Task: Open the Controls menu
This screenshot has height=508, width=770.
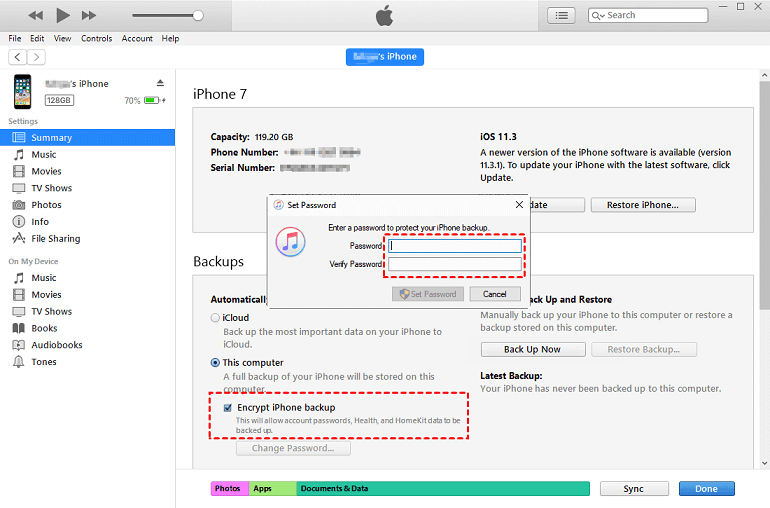Action: [97, 38]
